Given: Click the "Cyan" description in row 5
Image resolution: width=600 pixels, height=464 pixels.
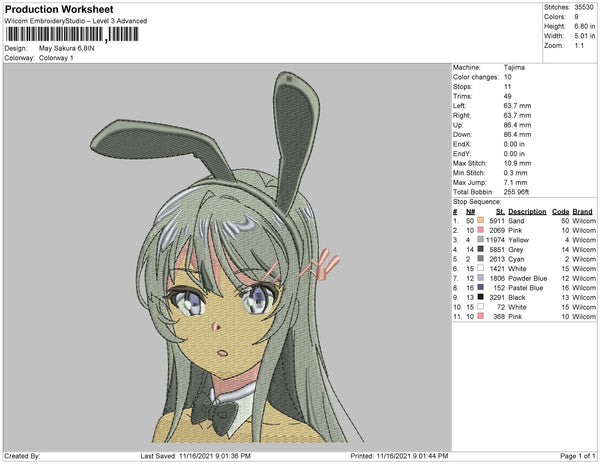Looking at the screenshot, I should pyautogui.click(x=516, y=259).
